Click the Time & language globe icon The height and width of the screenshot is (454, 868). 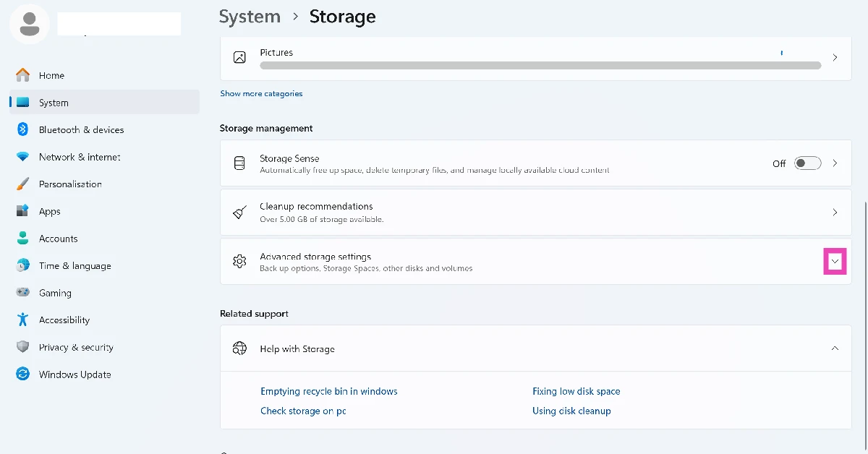pyautogui.click(x=22, y=265)
